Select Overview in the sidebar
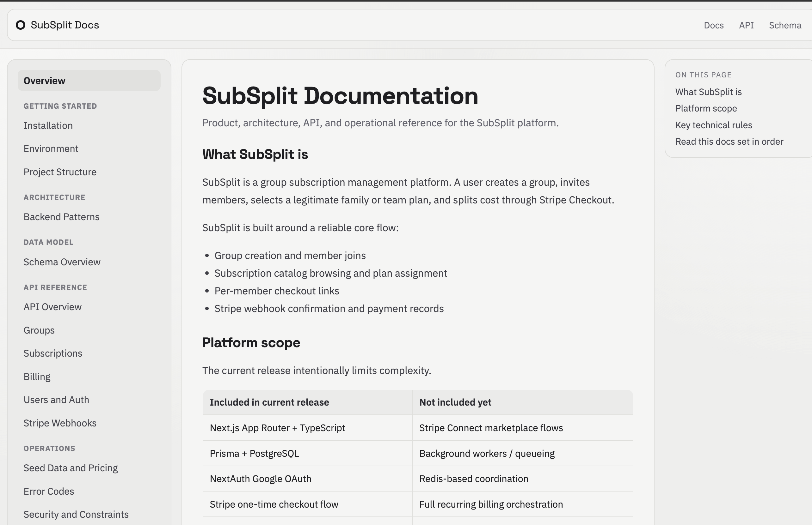812x525 pixels. point(44,81)
